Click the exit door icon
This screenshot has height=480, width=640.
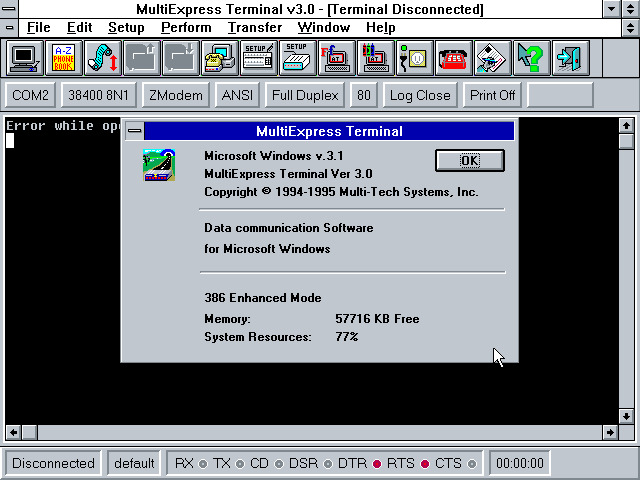coord(571,58)
